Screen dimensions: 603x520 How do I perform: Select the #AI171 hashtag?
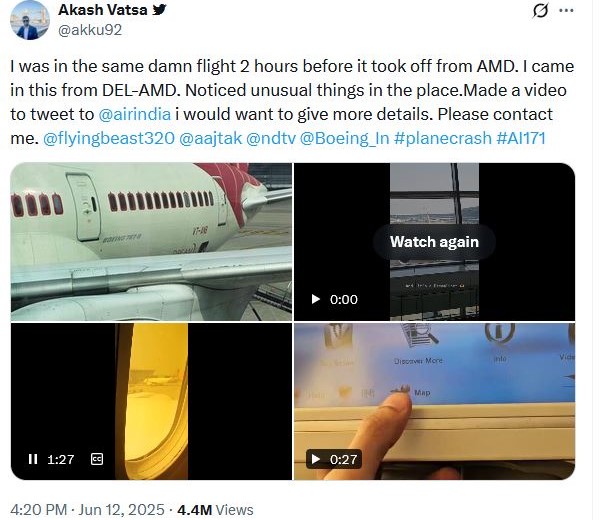[x=521, y=138]
